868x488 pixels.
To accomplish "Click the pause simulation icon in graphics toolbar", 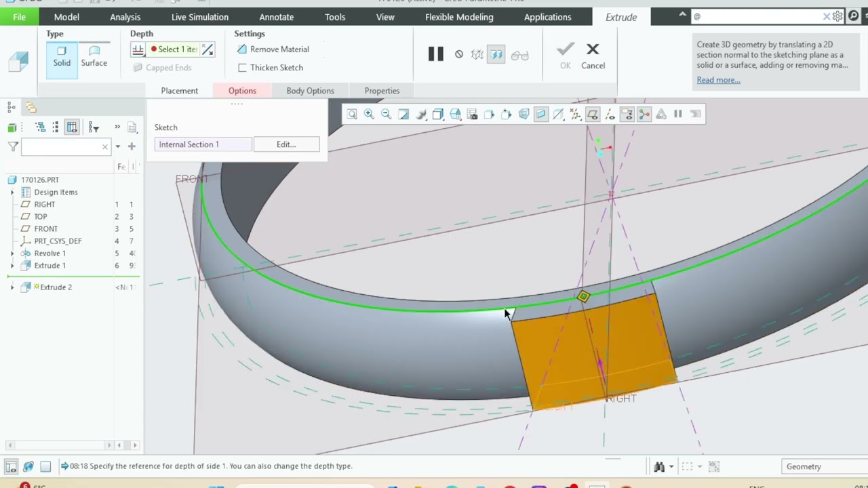I will [677, 115].
